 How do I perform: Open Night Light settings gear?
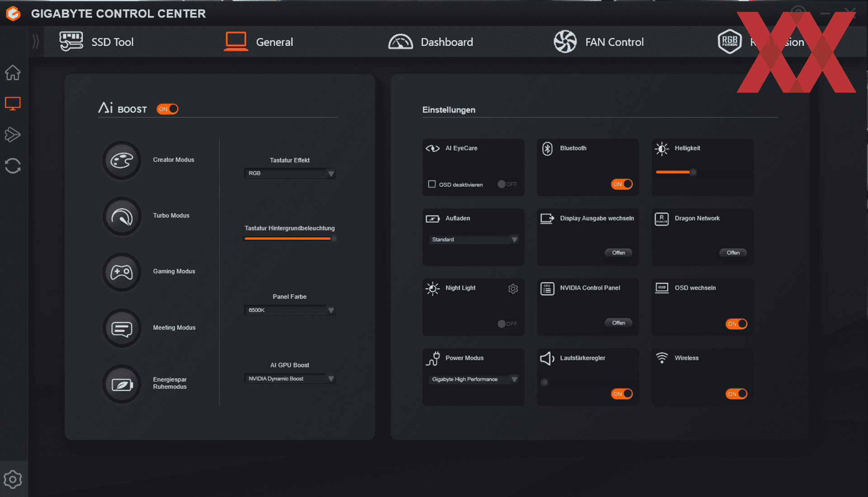pyautogui.click(x=513, y=289)
